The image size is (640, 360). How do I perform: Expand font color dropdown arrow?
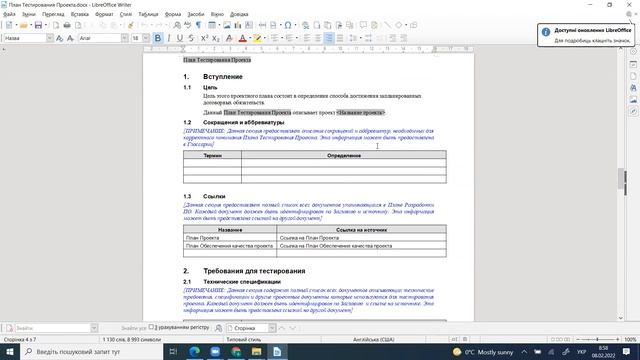coord(250,38)
